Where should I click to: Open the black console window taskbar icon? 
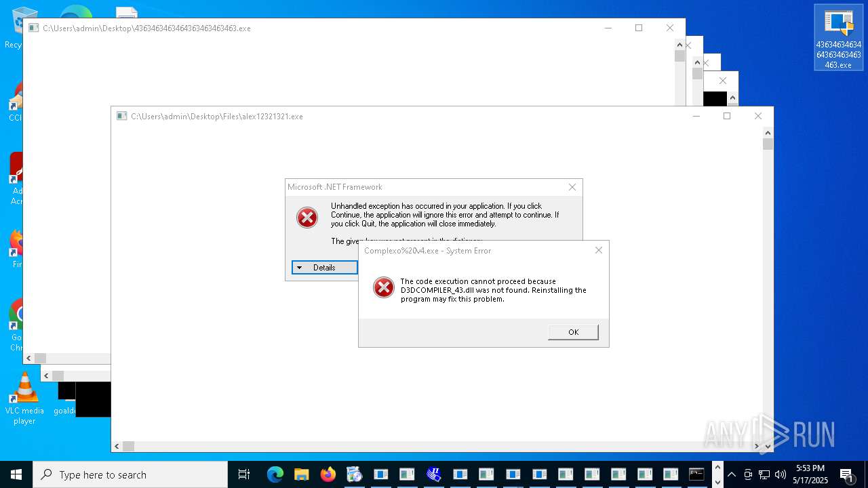696,474
